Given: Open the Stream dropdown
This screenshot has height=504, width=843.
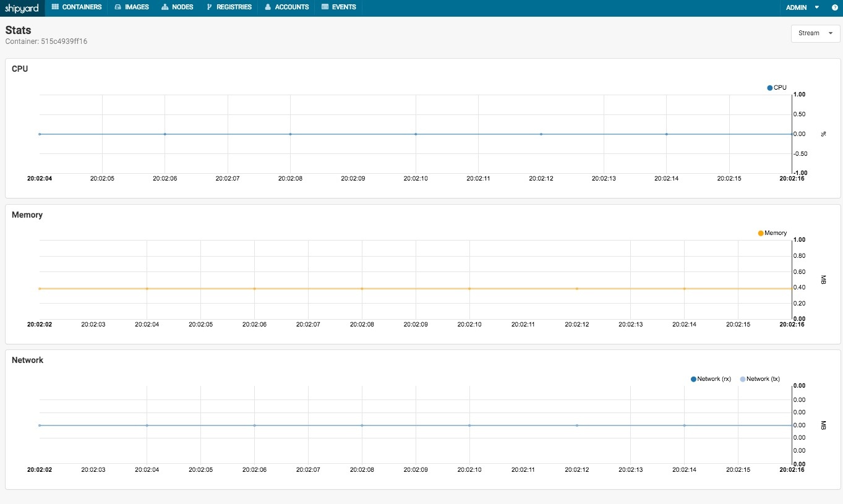Looking at the screenshot, I should tap(815, 33).
